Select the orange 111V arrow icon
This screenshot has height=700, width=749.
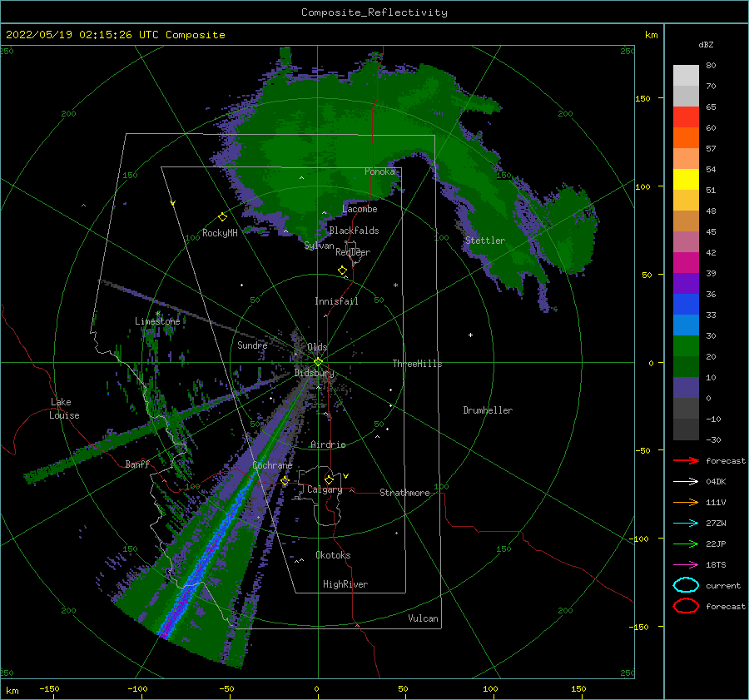686,502
